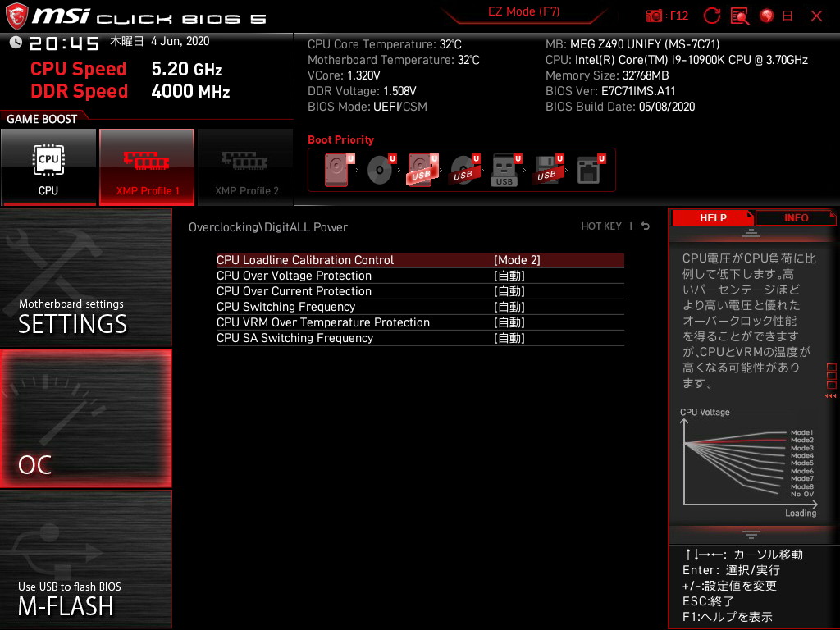Click the date 4 Jun, 2020
The width and height of the screenshot is (840, 630).
point(180,41)
